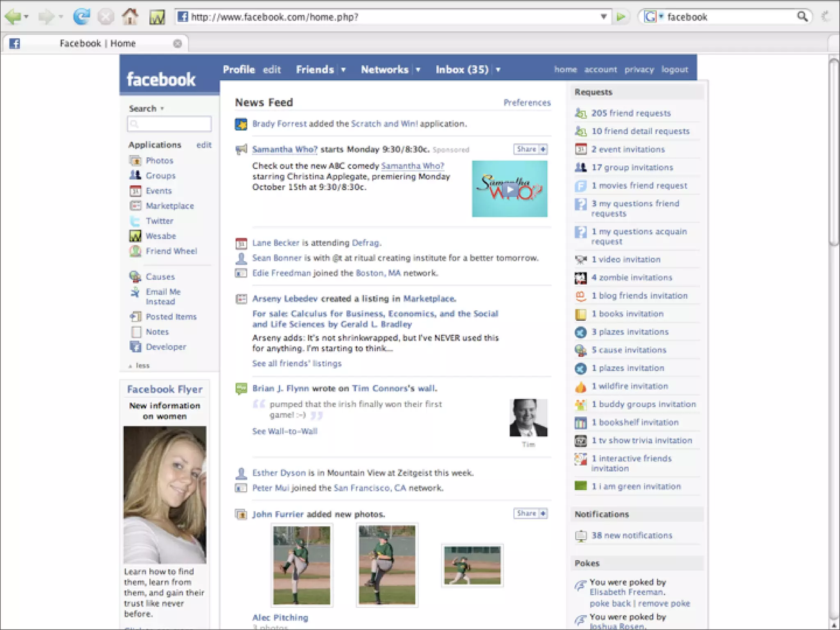Expand the Inbox (35) dropdown arrow

point(498,70)
